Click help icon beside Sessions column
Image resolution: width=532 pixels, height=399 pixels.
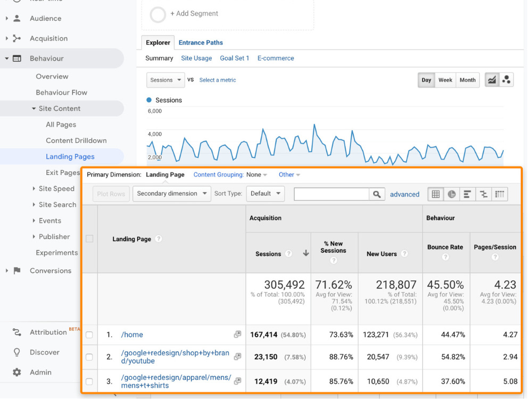click(288, 253)
